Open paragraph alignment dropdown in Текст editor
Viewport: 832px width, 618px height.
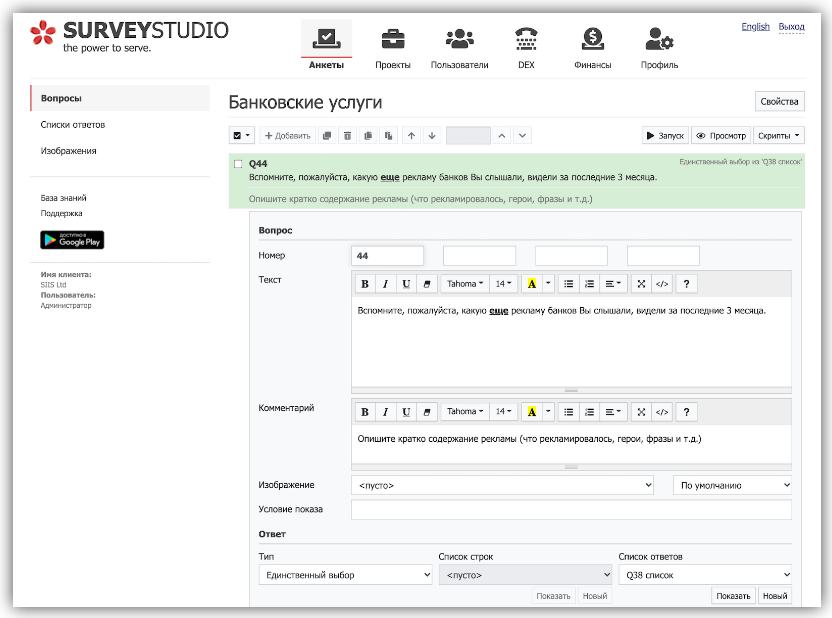click(613, 284)
